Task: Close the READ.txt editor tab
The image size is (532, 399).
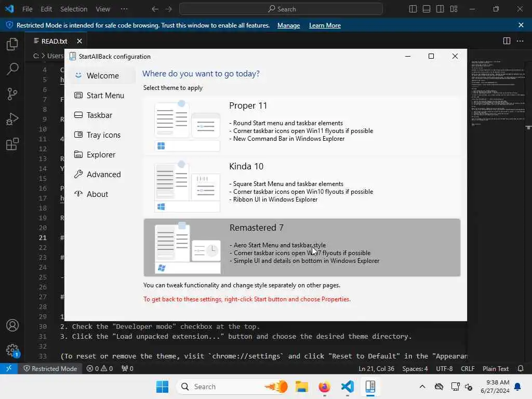Action: click(79, 41)
